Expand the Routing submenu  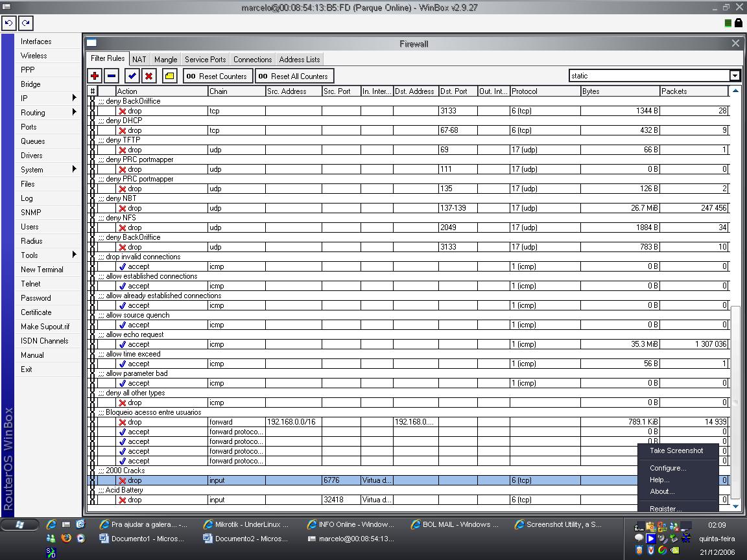pyautogui.click(x=74, y=112)
